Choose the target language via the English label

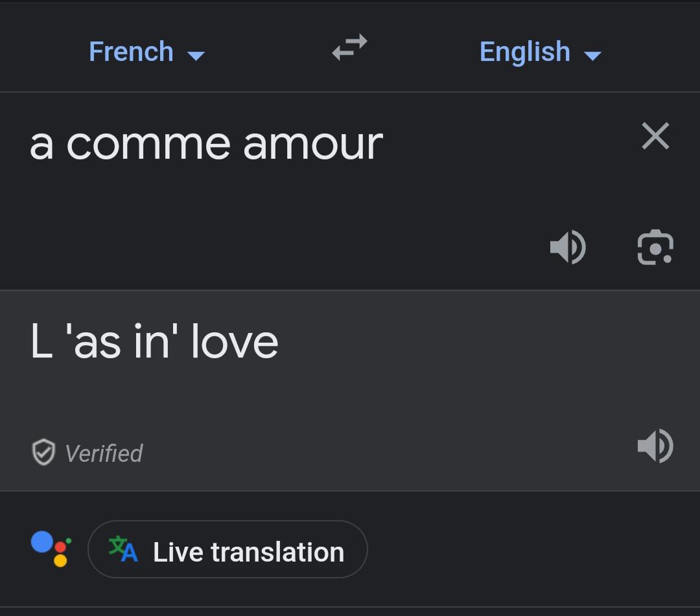pos(524,51)
